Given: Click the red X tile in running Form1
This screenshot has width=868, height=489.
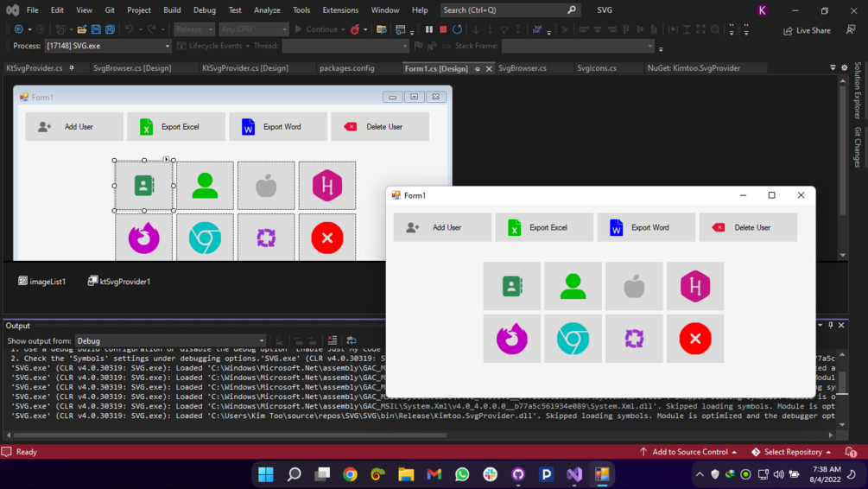Looking at the screenshot, I should (695, 339).
